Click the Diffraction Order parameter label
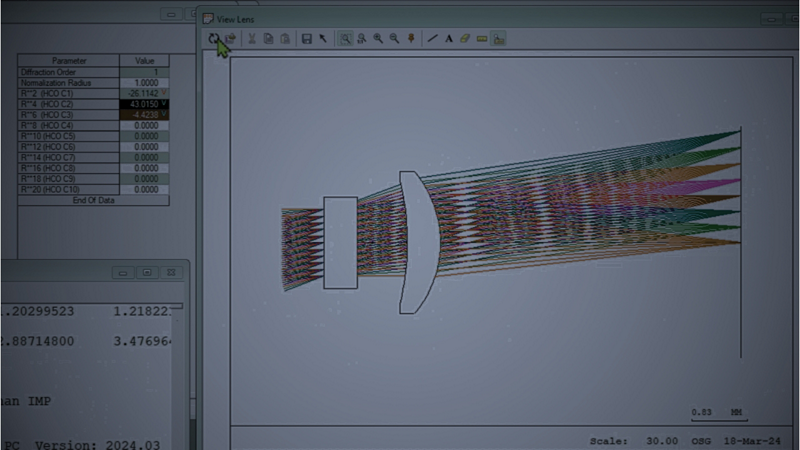 pos(69,72)
